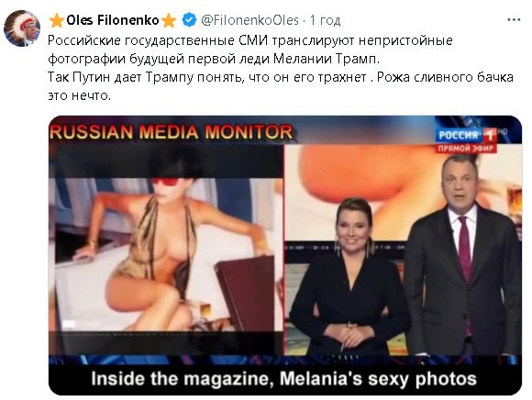Screen dimensions: 532x400
Task: Click the tweet line beginning 'Так Путин дает'
Action: 281,77
